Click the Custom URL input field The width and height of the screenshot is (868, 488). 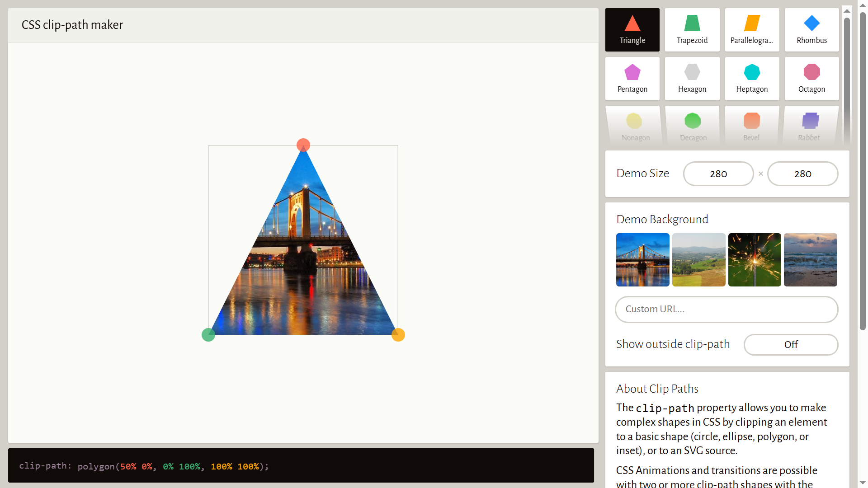726,310
